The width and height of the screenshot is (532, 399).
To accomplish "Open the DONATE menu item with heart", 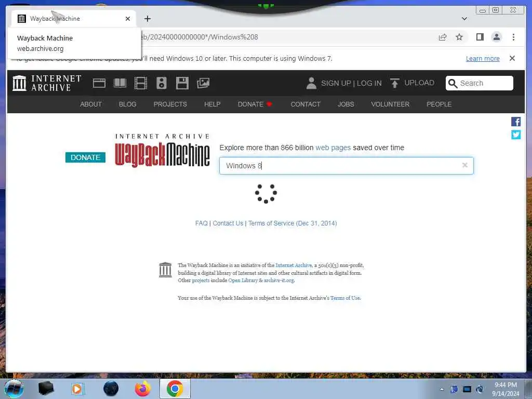I will point(255,104).
